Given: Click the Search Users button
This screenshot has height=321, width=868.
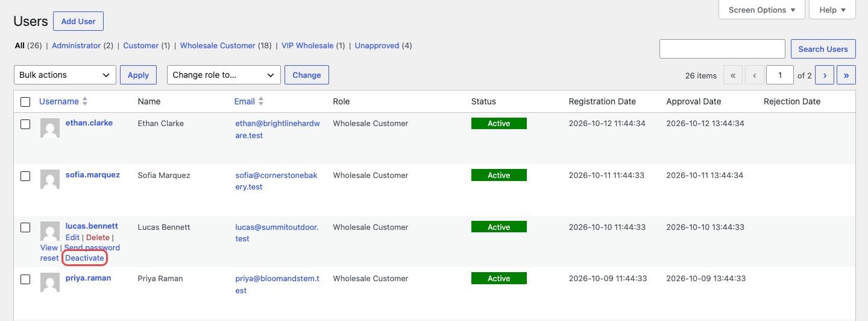Looking at the screenshot, I should point(823,49).
